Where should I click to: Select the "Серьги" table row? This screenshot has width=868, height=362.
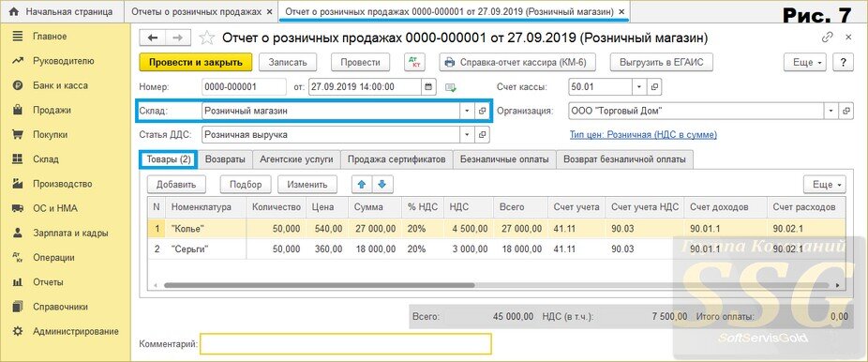[496, 249]
